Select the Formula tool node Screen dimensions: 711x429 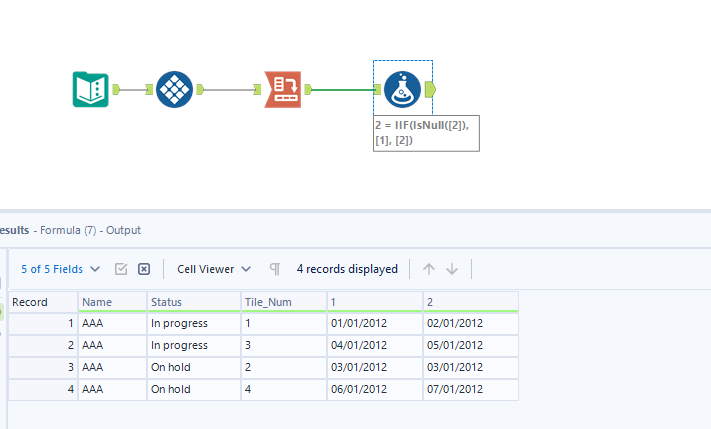pos(402,90)
